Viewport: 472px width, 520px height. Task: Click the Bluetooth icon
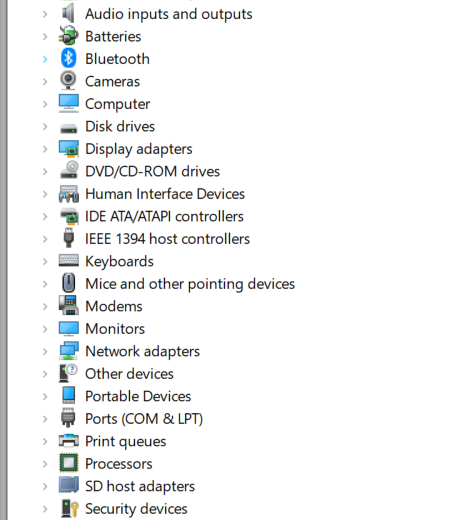69,58
